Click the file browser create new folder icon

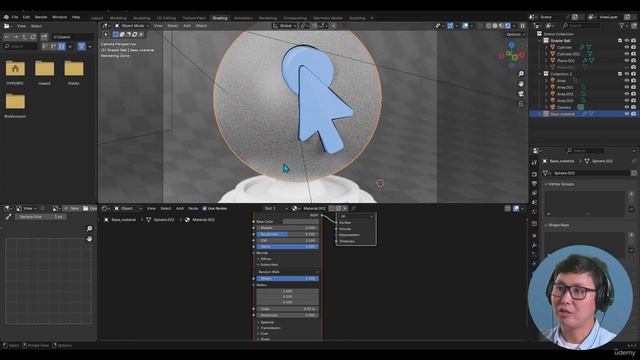click(44, 37)
